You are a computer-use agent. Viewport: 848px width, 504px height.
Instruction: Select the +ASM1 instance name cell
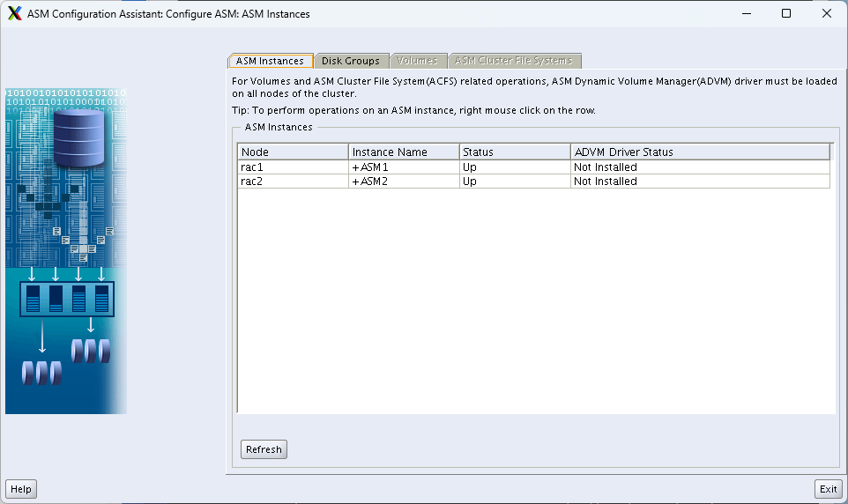click(x=404, y=167)
